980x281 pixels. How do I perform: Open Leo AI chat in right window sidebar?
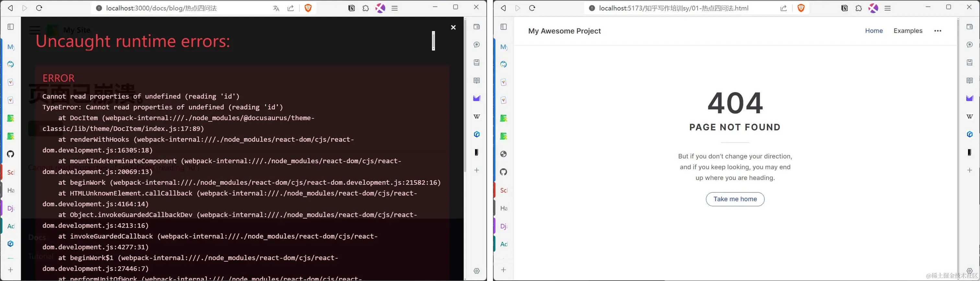(x=970, y=44)
